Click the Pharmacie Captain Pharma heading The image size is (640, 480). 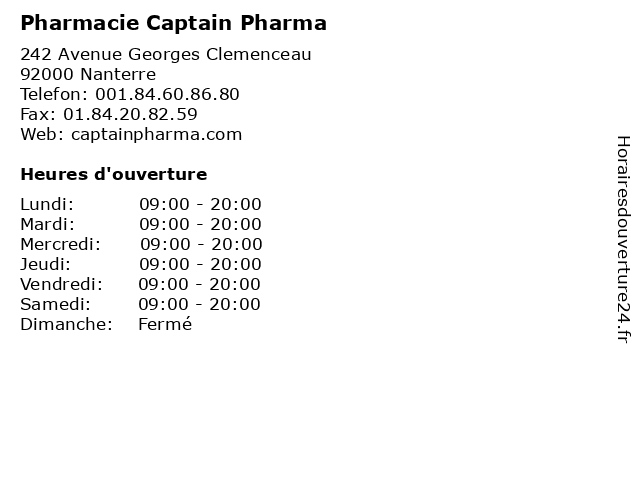(x=173, y=23)
